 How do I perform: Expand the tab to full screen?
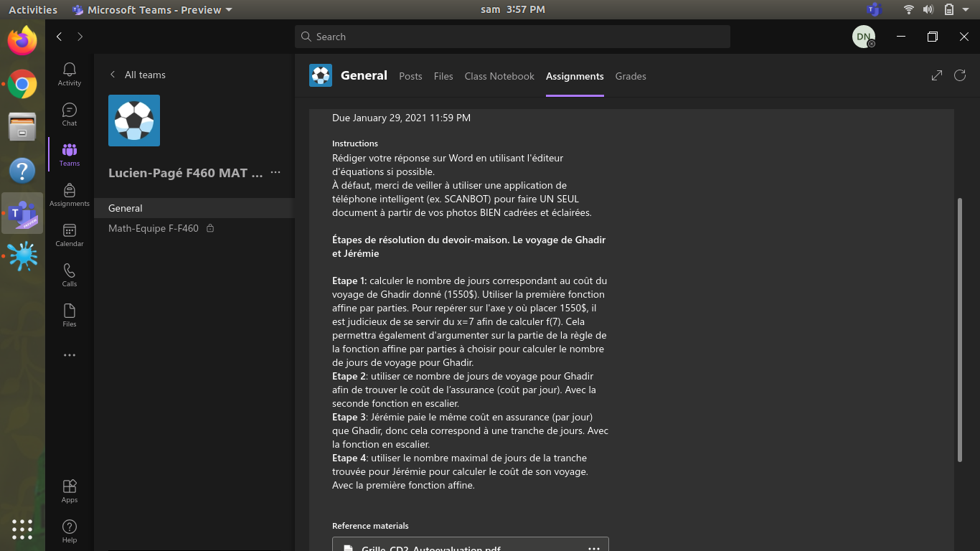point(937,75)
